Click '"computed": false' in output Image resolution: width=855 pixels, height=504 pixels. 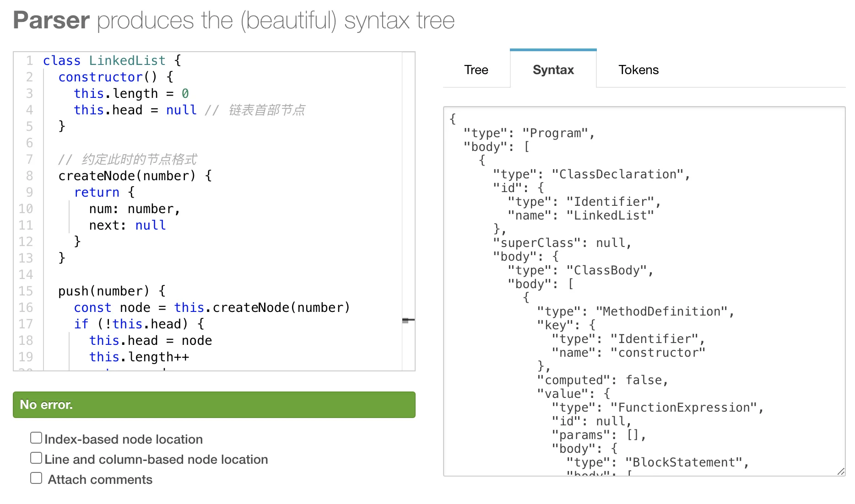click(602, 380)
